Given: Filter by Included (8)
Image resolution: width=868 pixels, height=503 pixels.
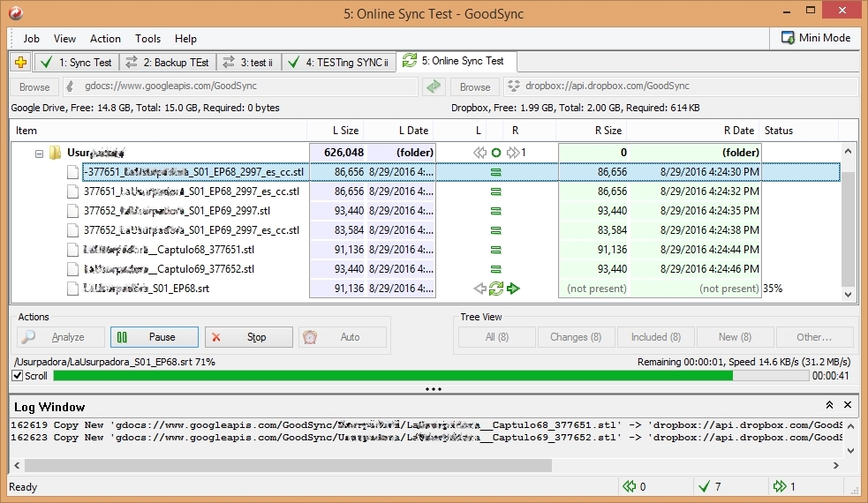Looking at the screenshot, I should 656,337.
